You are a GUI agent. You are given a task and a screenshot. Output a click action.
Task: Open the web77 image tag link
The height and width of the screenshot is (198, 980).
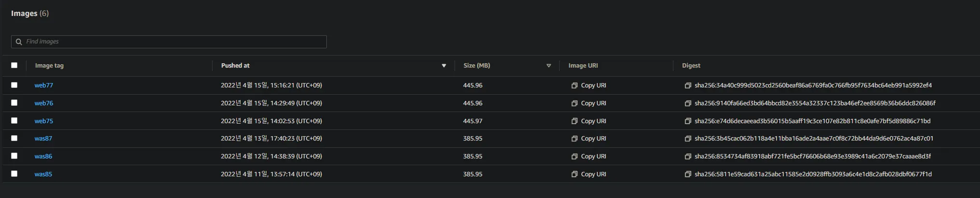click(x=44, y=85)
